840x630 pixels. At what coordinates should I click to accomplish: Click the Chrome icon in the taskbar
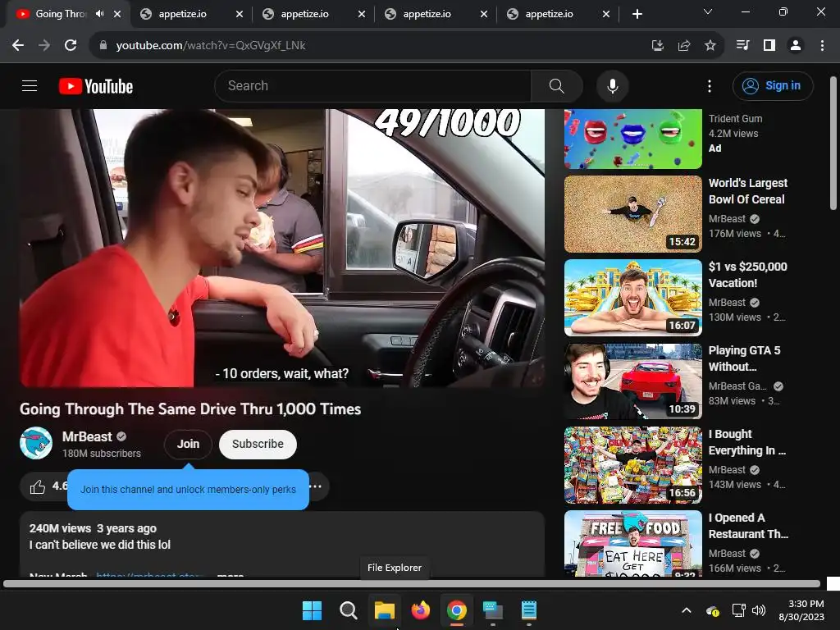pos(456,610)
